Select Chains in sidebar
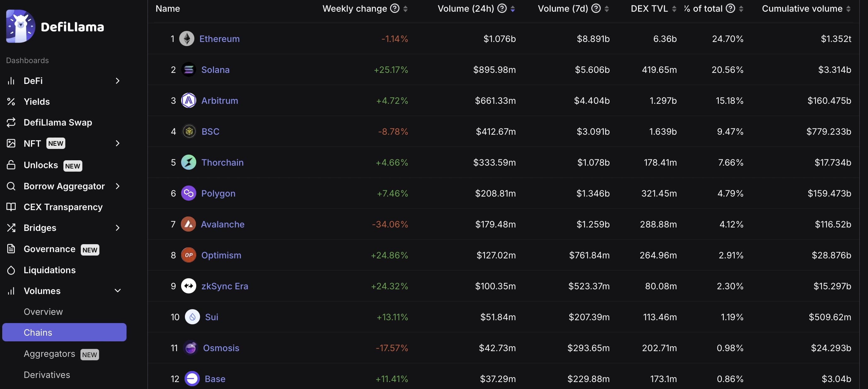 click(64, 333)
